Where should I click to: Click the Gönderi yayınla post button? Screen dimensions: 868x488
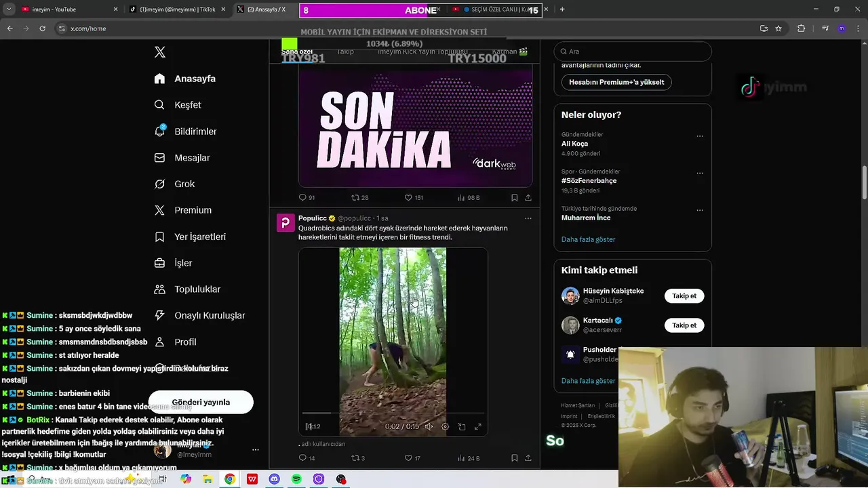(201, 402)
